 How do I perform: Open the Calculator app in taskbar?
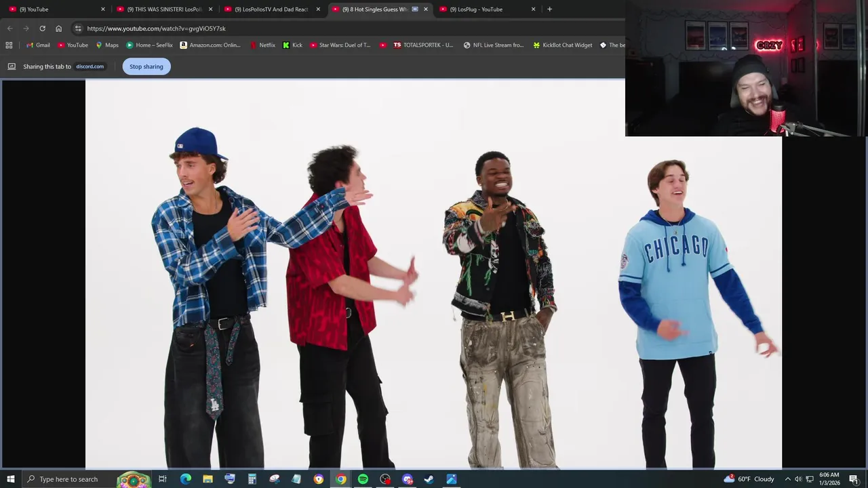[252, 479]
